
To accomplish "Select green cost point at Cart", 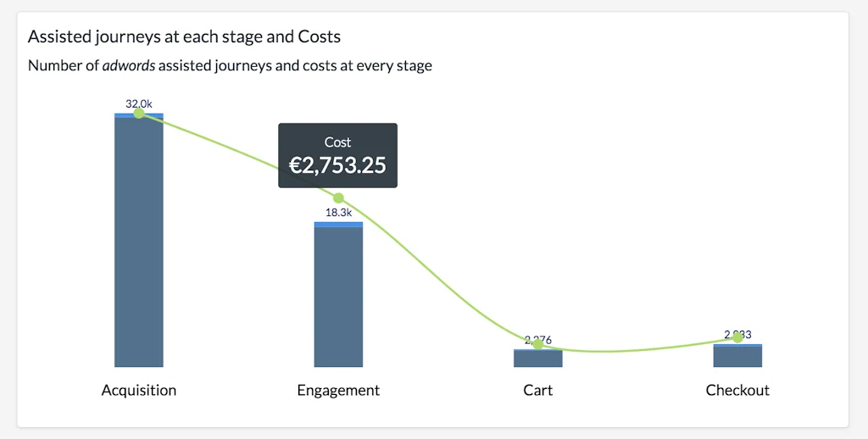I will point(538,344).
